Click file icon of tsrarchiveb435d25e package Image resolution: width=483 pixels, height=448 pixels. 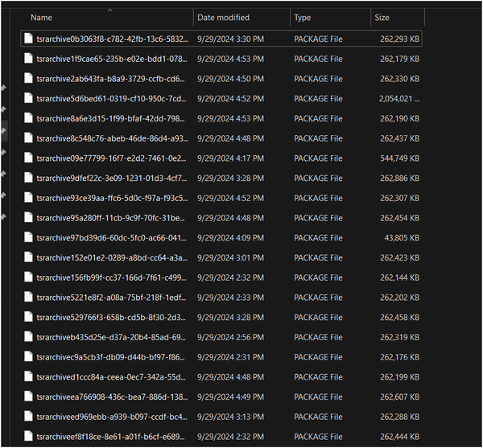[28, 337]
